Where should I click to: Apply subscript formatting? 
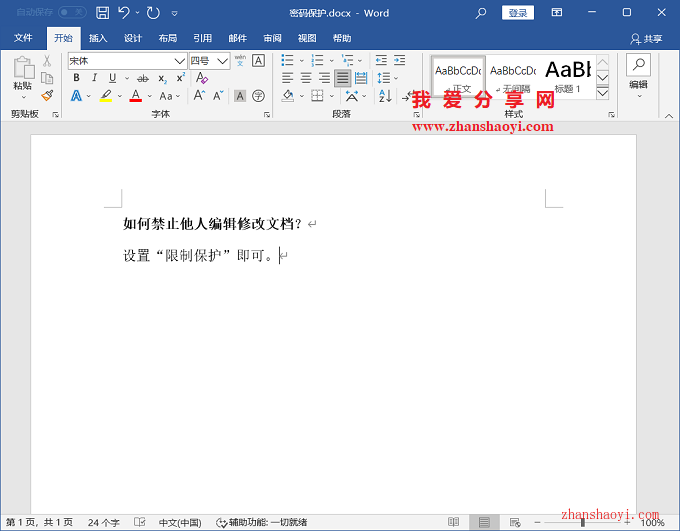[162, 79]
